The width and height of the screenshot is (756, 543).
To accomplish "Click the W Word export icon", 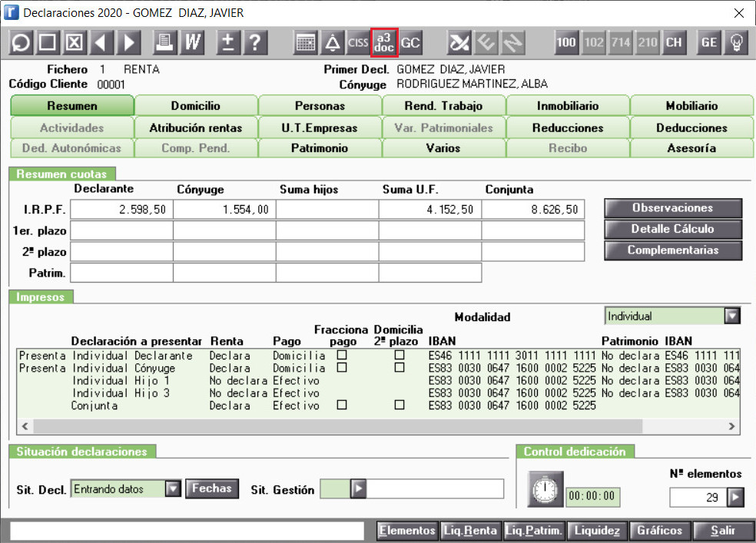I will click(193, 42).
